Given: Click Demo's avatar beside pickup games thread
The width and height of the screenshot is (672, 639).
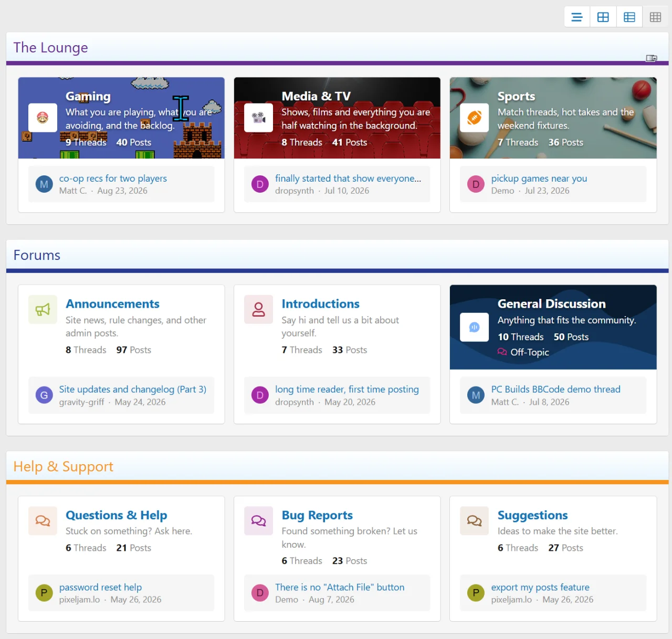Looking at the screenshot, I should tap(476, 184).
